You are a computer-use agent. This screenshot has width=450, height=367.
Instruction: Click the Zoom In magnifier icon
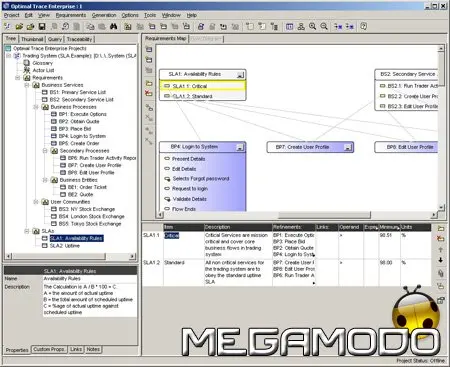(x=312, y=27)
